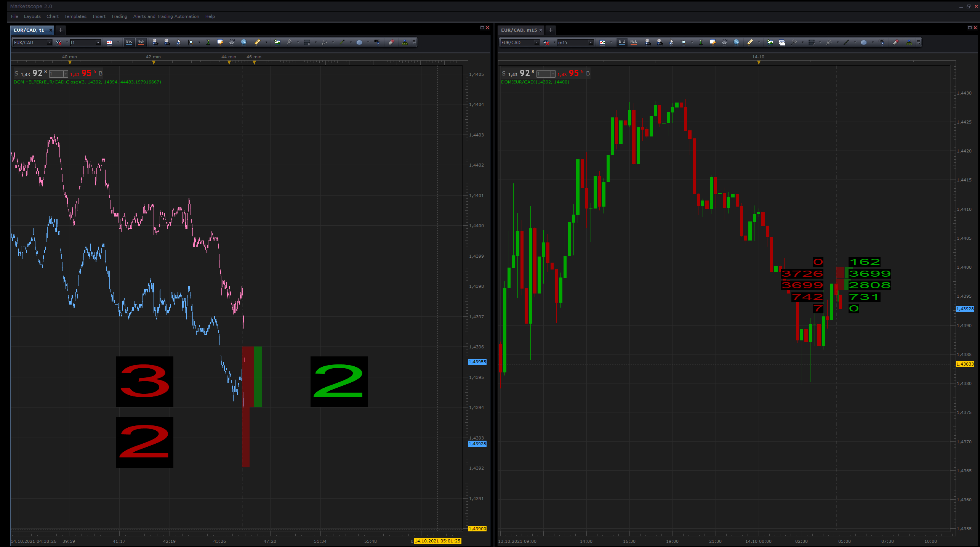Open the Insert menu
The width and height of the screenshot is (980, 547).
(99, 16)
